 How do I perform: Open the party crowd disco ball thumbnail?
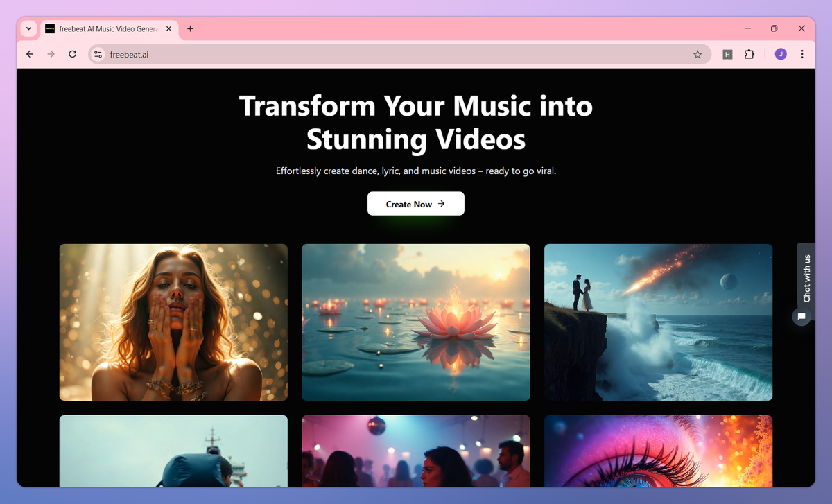(x=416, y=451)
